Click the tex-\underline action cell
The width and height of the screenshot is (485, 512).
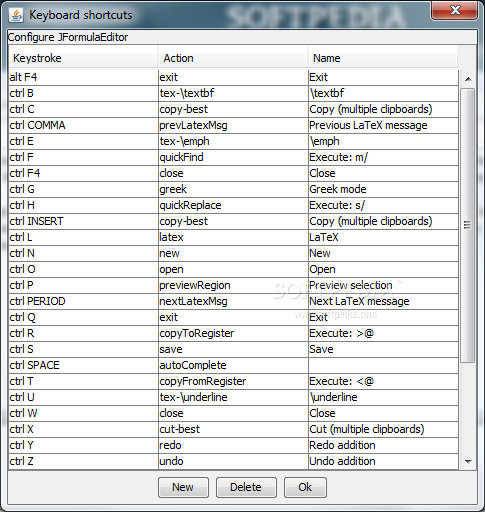233,397
